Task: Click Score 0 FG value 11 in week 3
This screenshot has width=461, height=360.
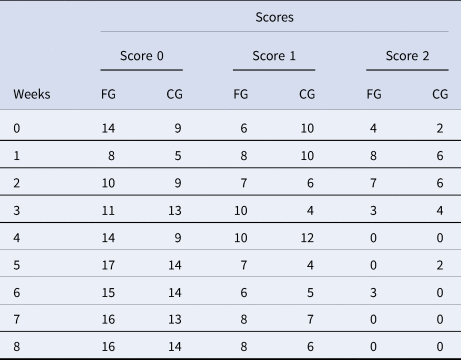Action: click(x=108, y=211)
